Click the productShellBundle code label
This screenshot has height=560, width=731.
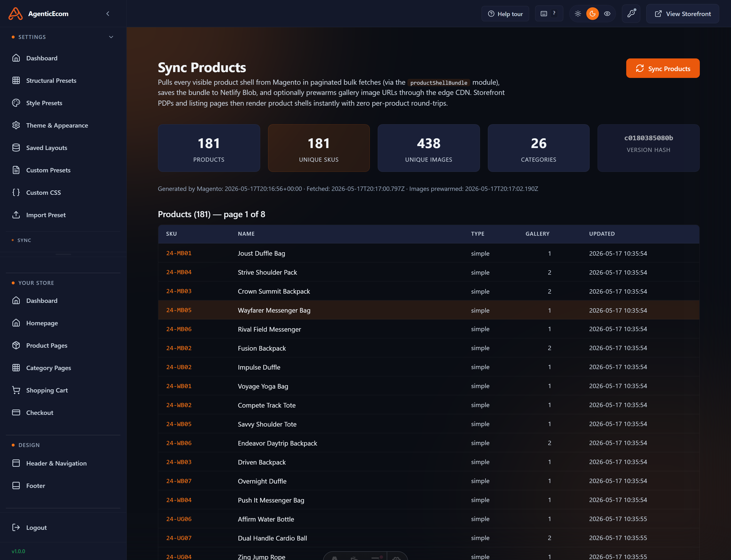pyautogui.click(x=439, y=83)
